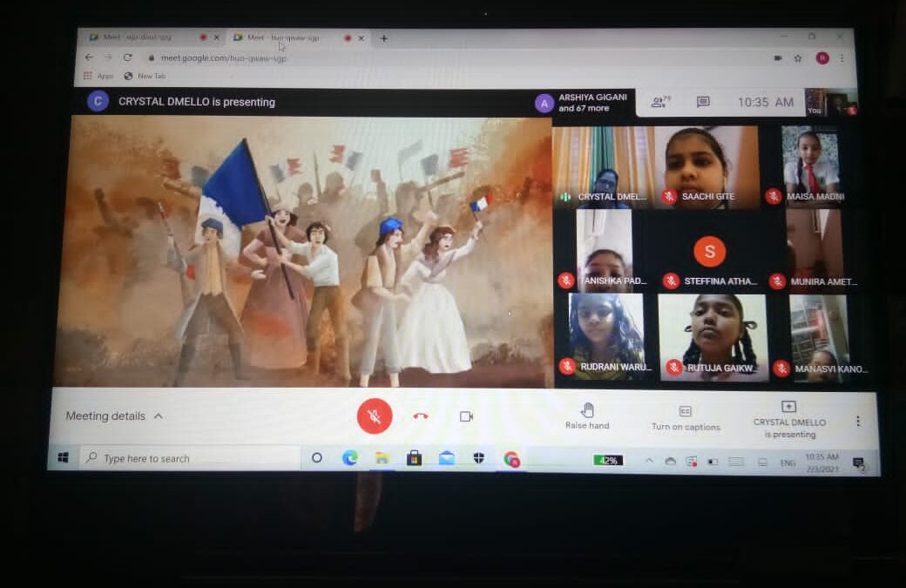
Task: Open the taskbar clock and date
Action: click(821, 463)
